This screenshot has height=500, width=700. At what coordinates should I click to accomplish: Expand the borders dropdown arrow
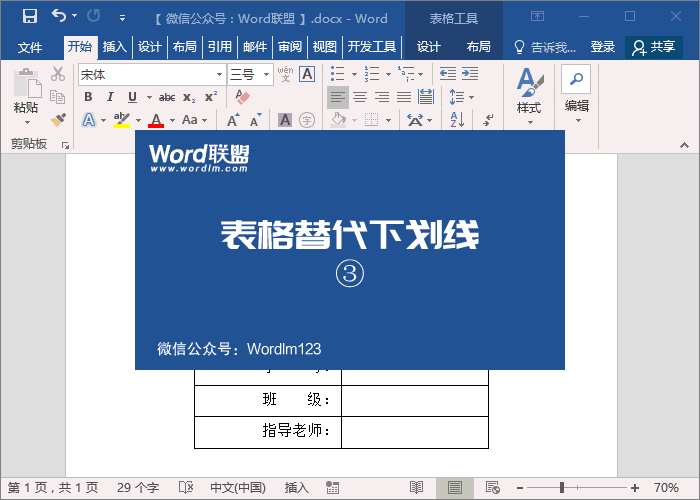(x=388, y=120)
